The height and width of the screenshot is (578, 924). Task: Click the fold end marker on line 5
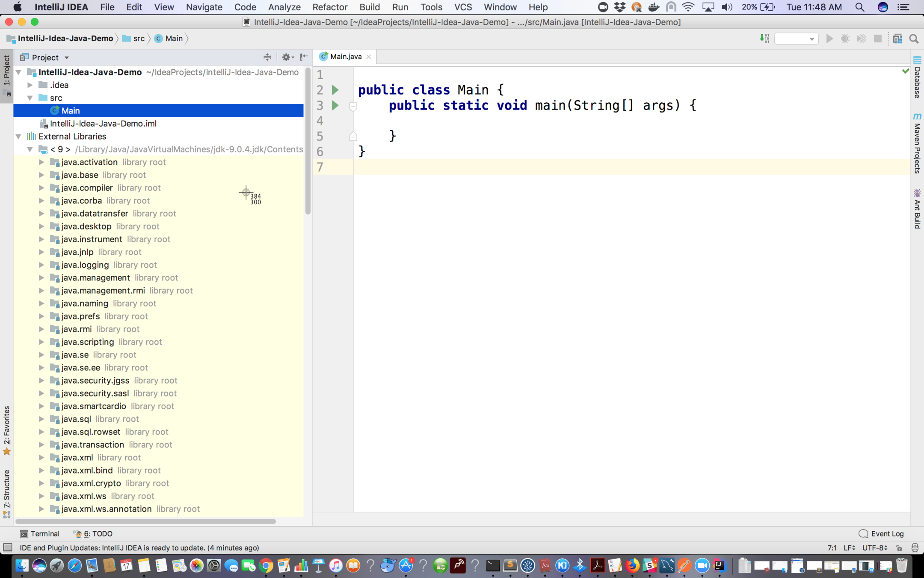[x=353, y=136]
